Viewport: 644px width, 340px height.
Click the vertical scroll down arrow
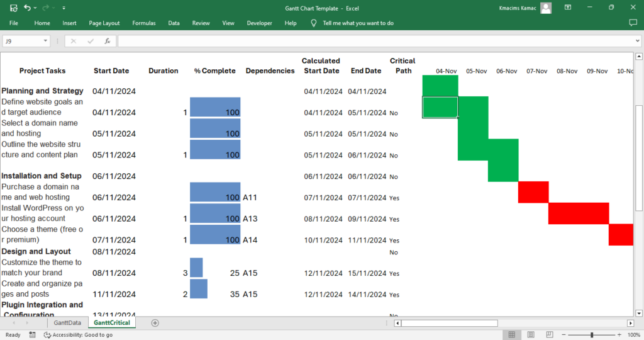coord(639,313)
